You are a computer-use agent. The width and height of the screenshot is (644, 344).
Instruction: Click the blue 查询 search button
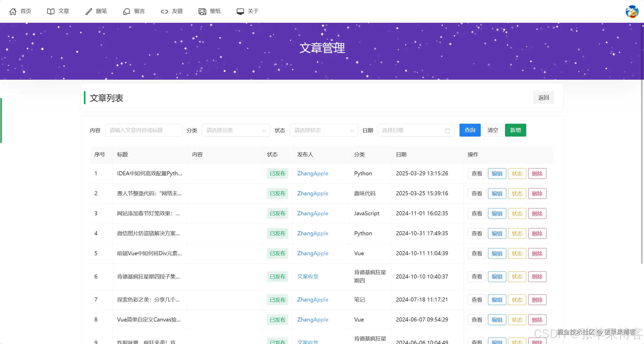(x=470, y=130)
